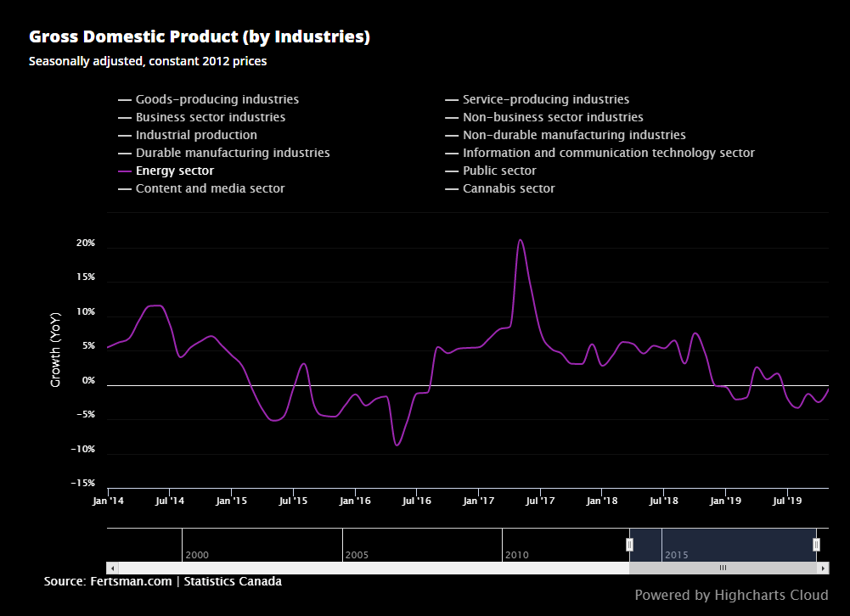850x616 pixels.
Task: Hide the Information and communication technology series
Action: tap(608, 153)
